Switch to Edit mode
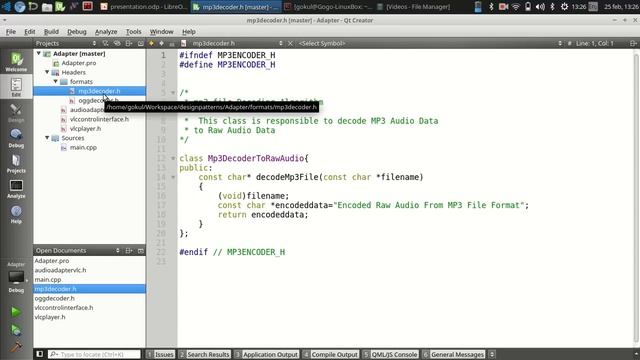 [16, 87]
